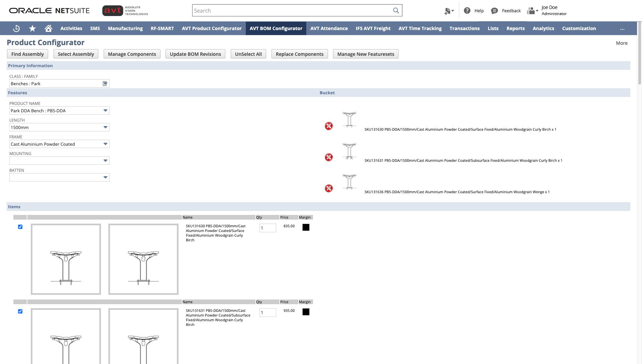Viewport: 642px width, 364px height.
Task: Expand the Batten dropdown
Action: [x=105, y=177]
